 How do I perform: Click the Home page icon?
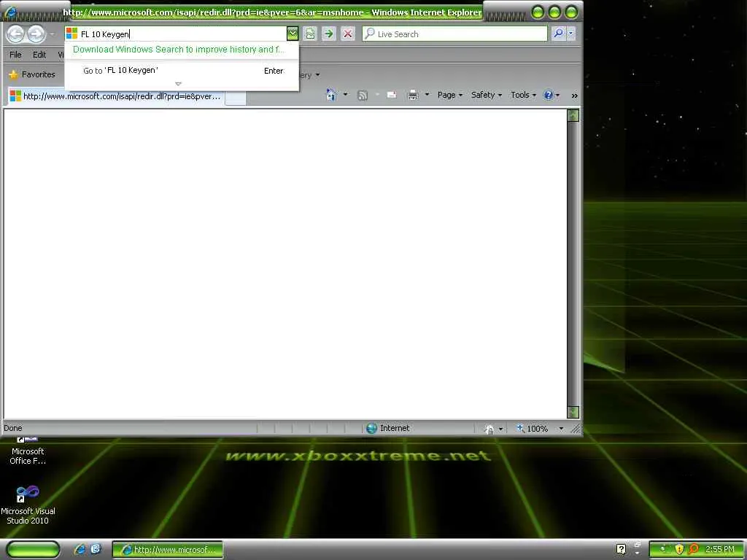(x=331, y=95)
